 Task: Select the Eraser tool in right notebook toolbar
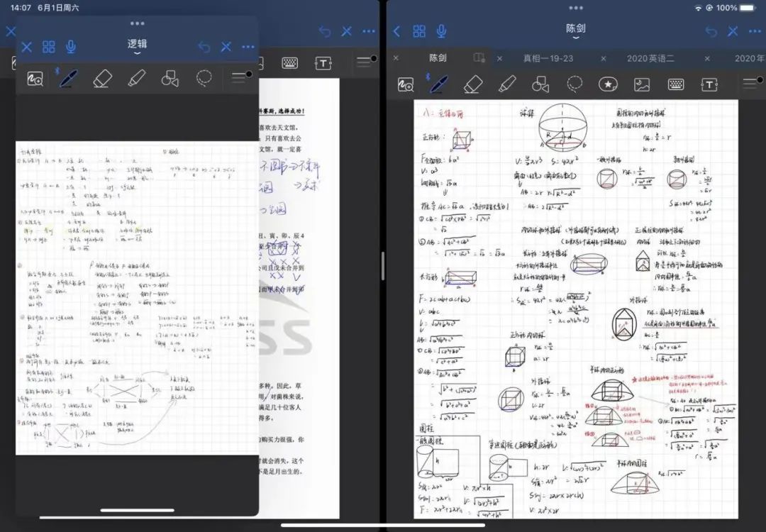pyautogui.click(x=473, y=84)
